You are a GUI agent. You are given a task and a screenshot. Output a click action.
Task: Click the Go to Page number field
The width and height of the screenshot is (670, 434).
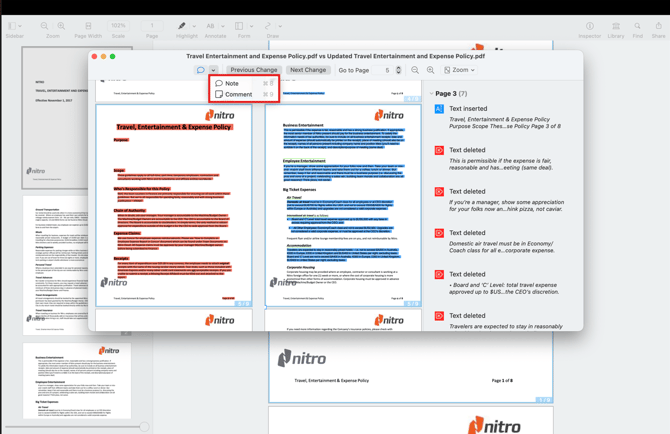[387, 70]
